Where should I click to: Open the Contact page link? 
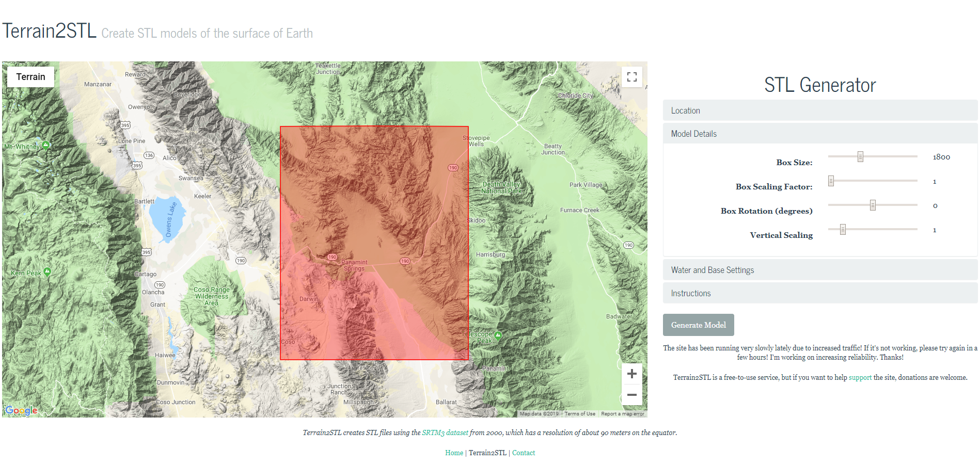click(523, 453)
